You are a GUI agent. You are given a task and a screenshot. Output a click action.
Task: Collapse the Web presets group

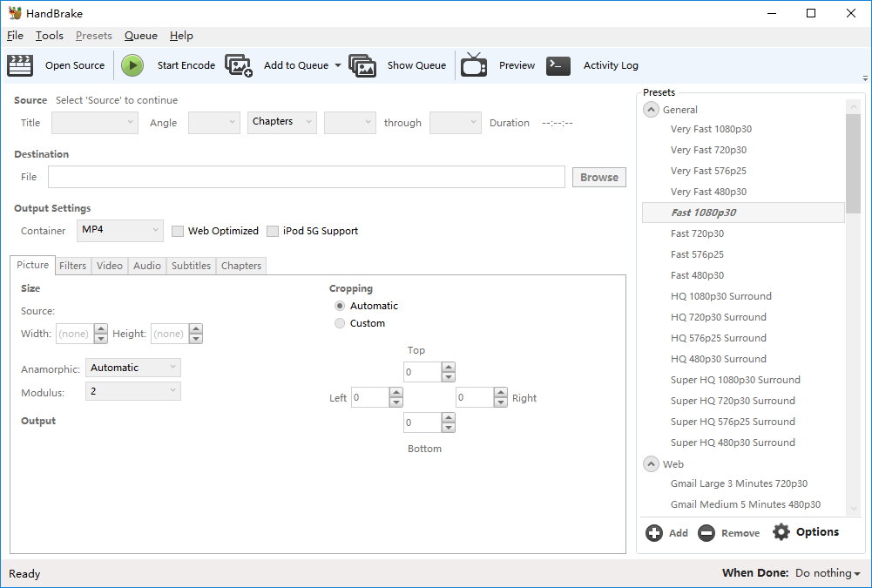click(x=652, y=464)
